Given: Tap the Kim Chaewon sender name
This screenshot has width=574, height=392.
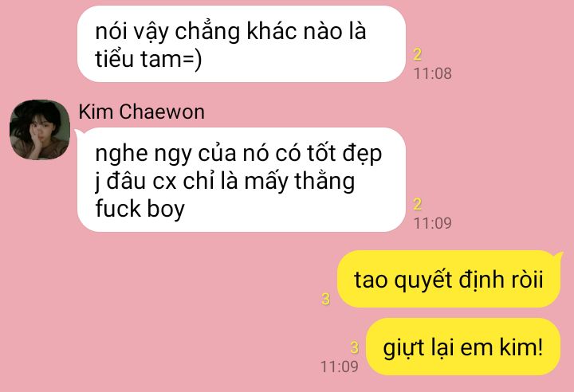Looking at the screenshot, I should [141, 112].
